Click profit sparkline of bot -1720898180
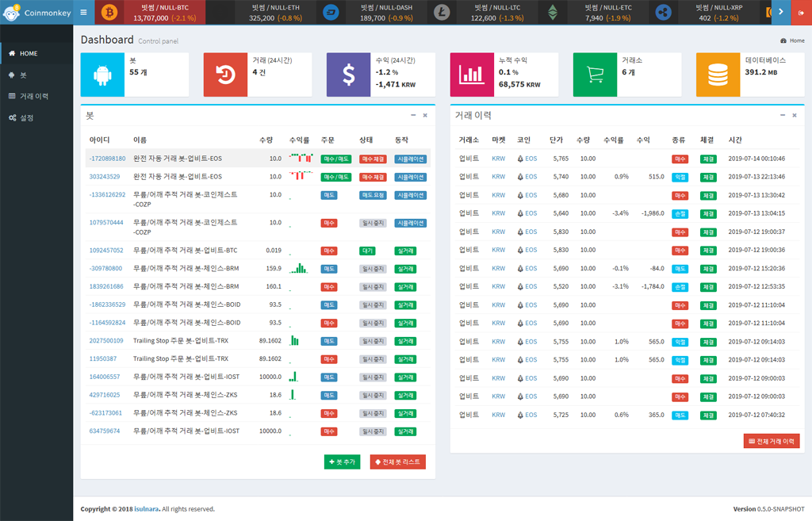812x521 pixels. [301, 158]
